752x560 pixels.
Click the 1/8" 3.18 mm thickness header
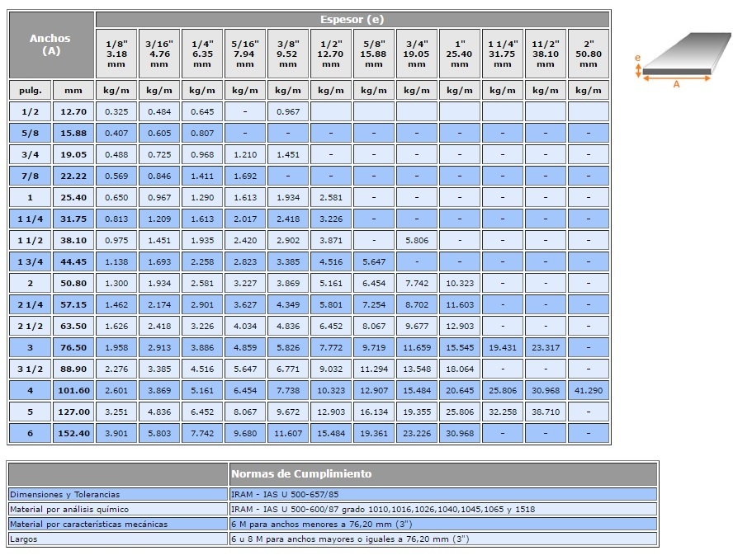pyautogui.click(x=116, y=54)
